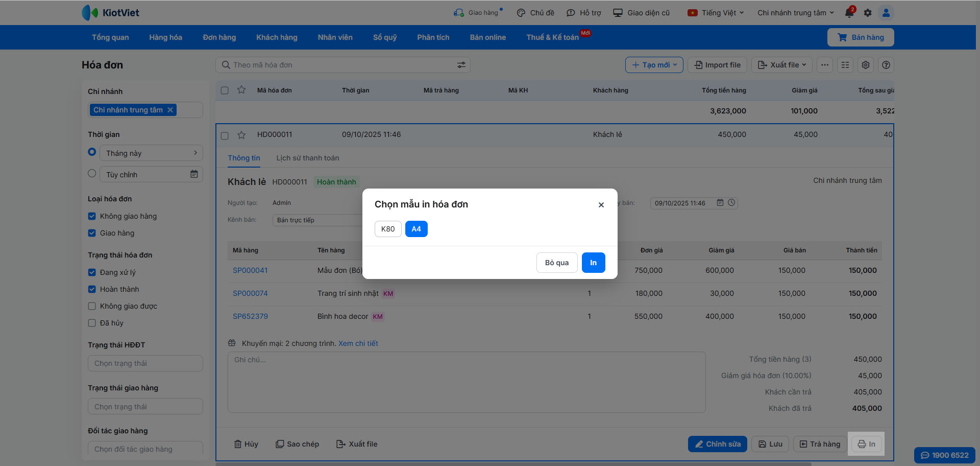Screen dimensions: 980x466
Task: Click the three-dot more actions button
Action: (x=825, y=65)
